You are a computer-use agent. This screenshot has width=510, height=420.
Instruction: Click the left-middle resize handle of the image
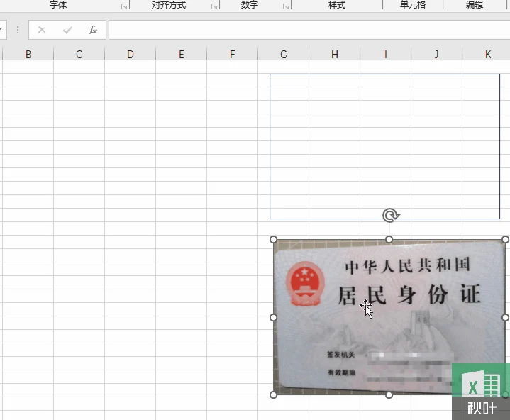273,317
